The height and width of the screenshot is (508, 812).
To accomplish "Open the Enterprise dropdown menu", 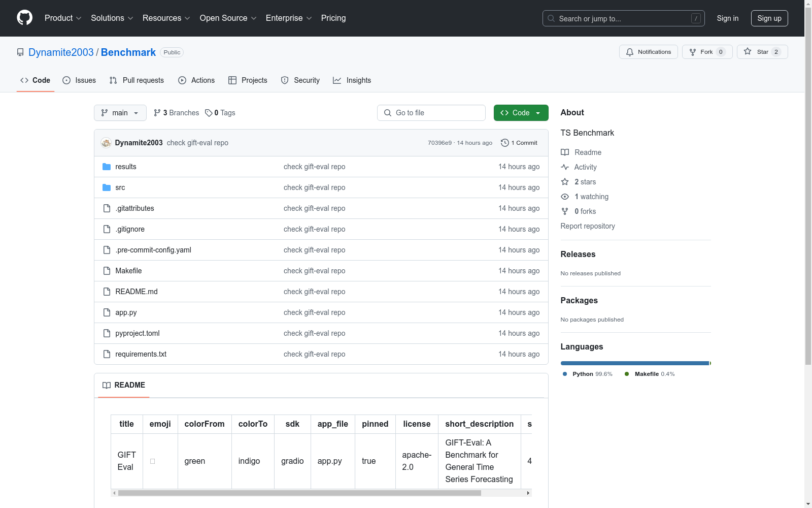I will tap(289, 18).
